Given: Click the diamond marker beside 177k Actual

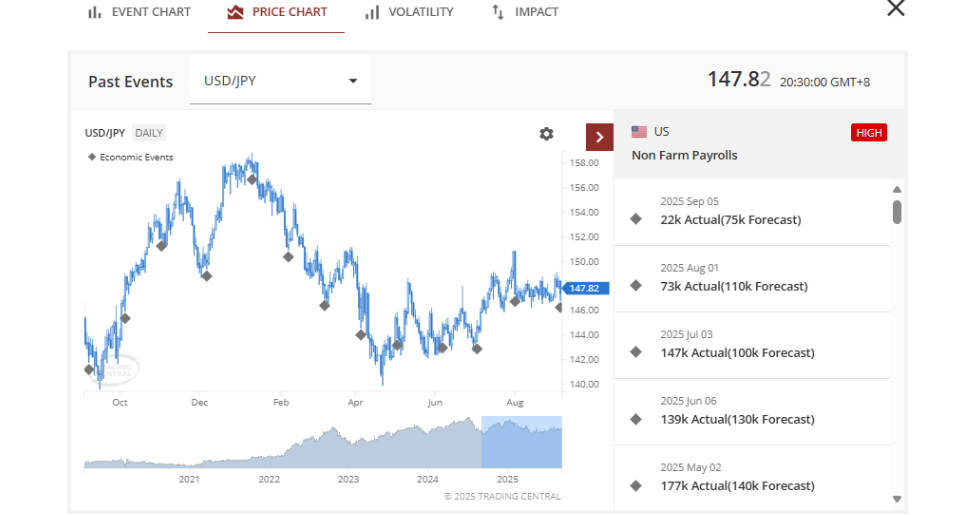Looking at the screenshot, I should 636,485.
